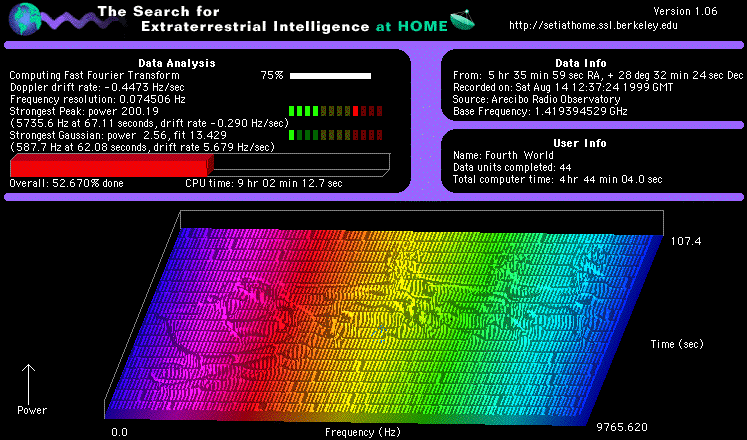This screenshot has height=440, width=747.
Task: Click the upward Power arrow
Action: click(x=30, y=382)
